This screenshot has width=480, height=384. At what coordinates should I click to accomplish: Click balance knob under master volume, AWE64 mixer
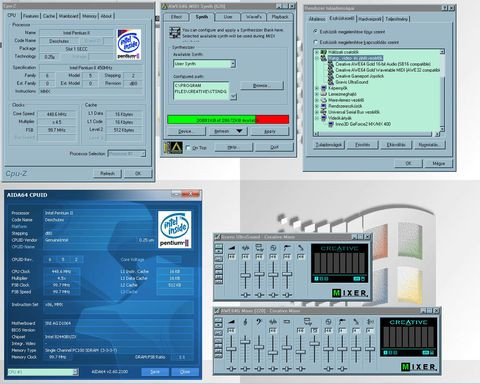click(x=231, y=368)
